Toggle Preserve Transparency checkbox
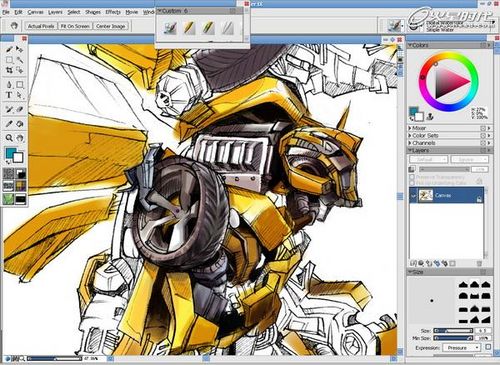500x365 pixels. (412, 177)
